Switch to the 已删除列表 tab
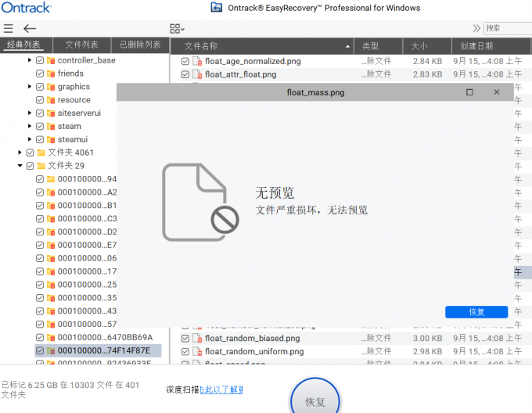532x413 pixels. tap(140, 45)
